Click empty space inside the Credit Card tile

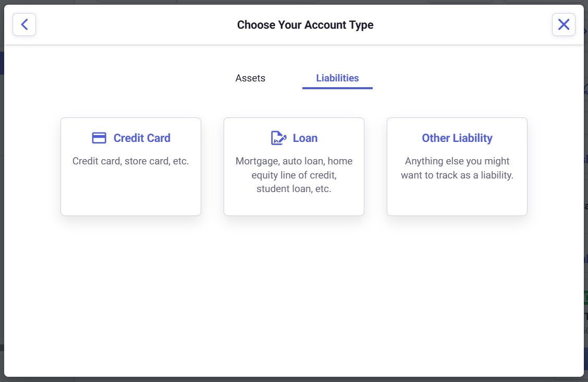pos(131,193)
